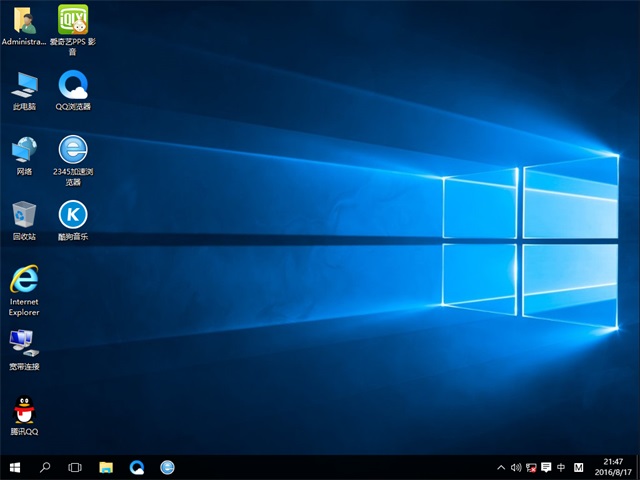Click the taskbar search magnifier
Image resolution: width=640 pixels, height=480 pixels.
tap(45, 467)
